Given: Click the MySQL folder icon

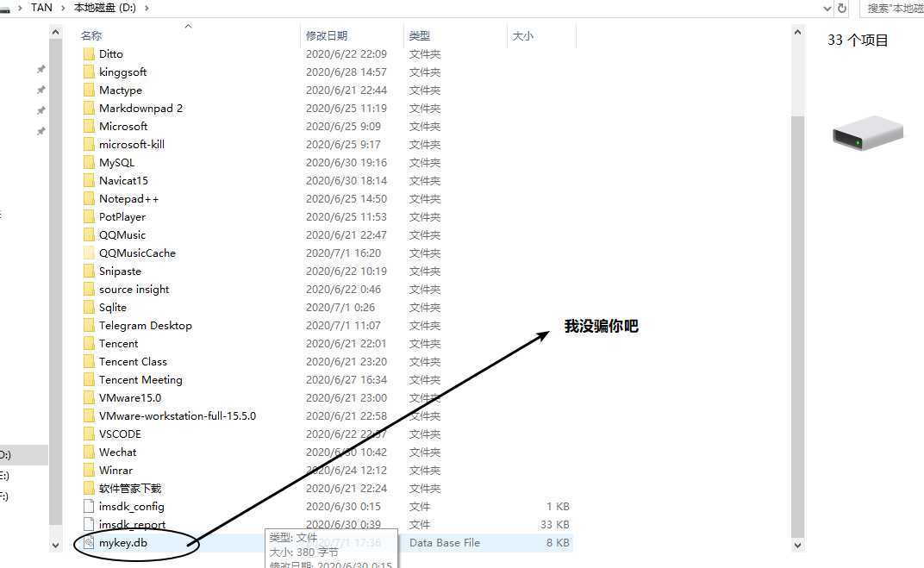Looking at the screenshot, I should 89,163.
